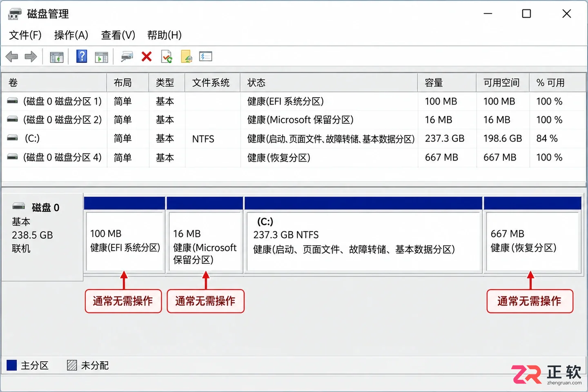Screen dimensions: 588x392
Task: Sort by the 卷 column header
Action: pos(54,83)
